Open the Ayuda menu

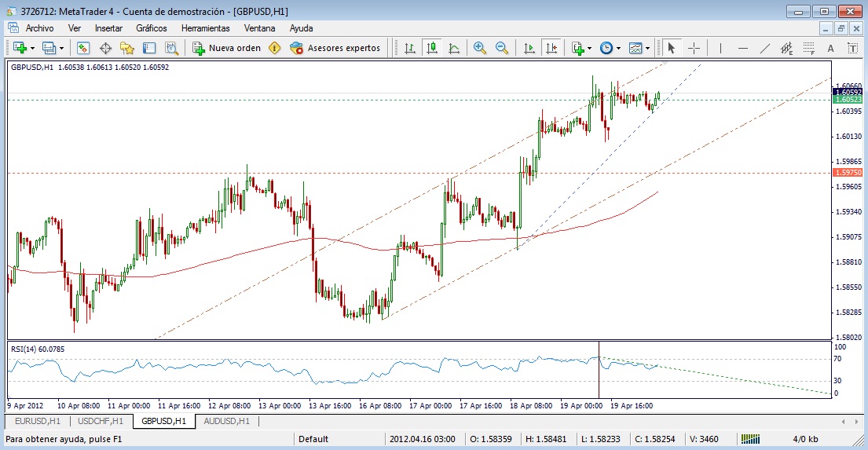click(x=301, y=28)
